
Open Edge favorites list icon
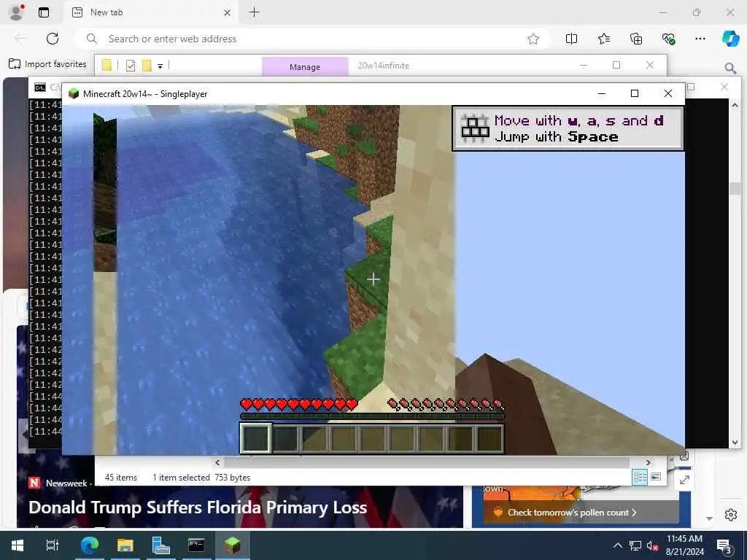coord(603,39)
